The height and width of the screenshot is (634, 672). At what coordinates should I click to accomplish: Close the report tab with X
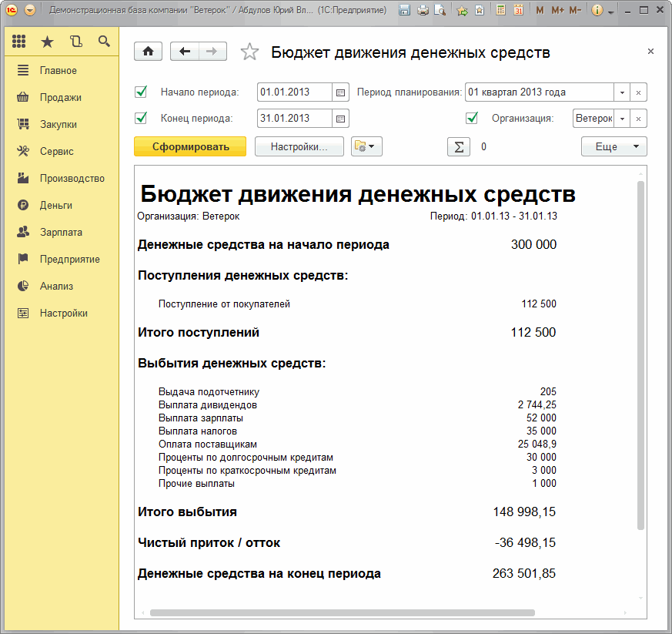pyautogui.click(x=650, y=52)
